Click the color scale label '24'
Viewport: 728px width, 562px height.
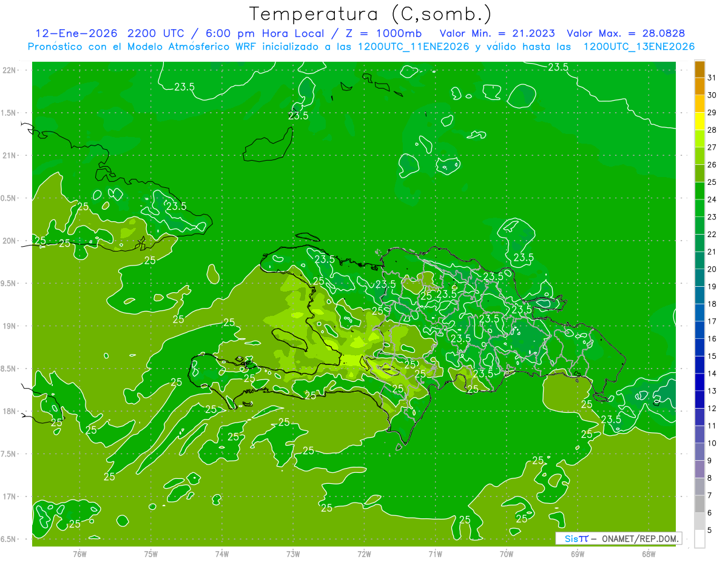coord(712,199)
